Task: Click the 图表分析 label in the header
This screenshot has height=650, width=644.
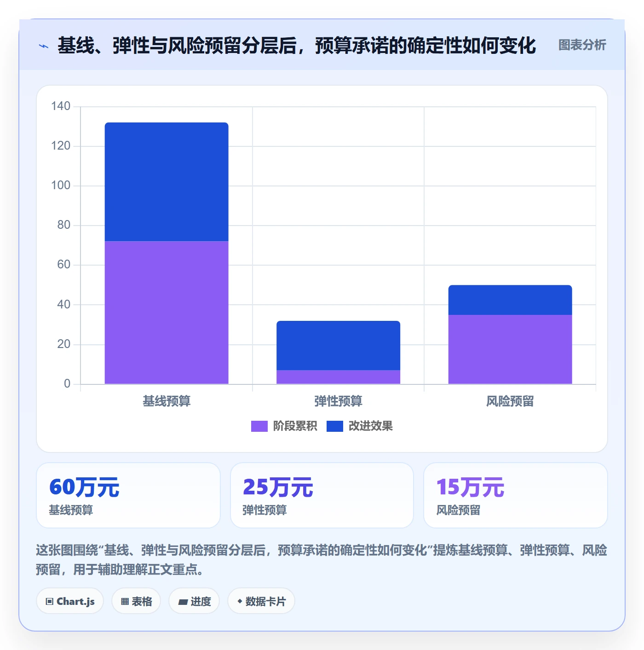Action: pos(582,45)
